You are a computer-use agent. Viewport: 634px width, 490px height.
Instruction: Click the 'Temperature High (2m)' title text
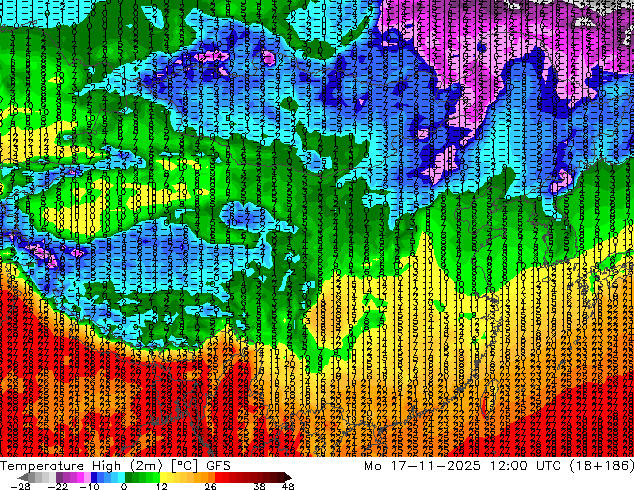pos(81,466)
